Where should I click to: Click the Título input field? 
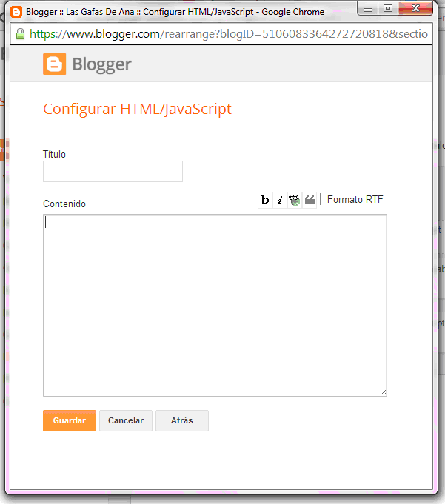[x=113, y=171]
